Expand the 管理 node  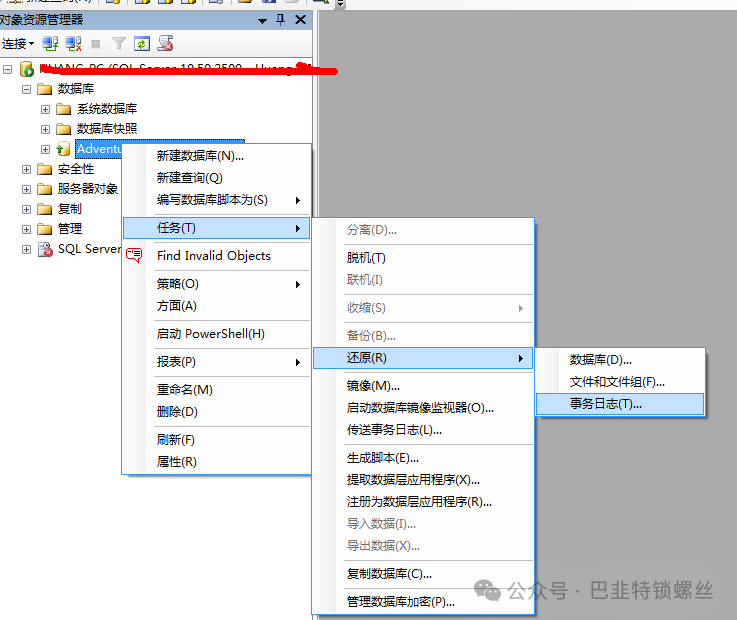pyautogui.click(x=26, y=229)
